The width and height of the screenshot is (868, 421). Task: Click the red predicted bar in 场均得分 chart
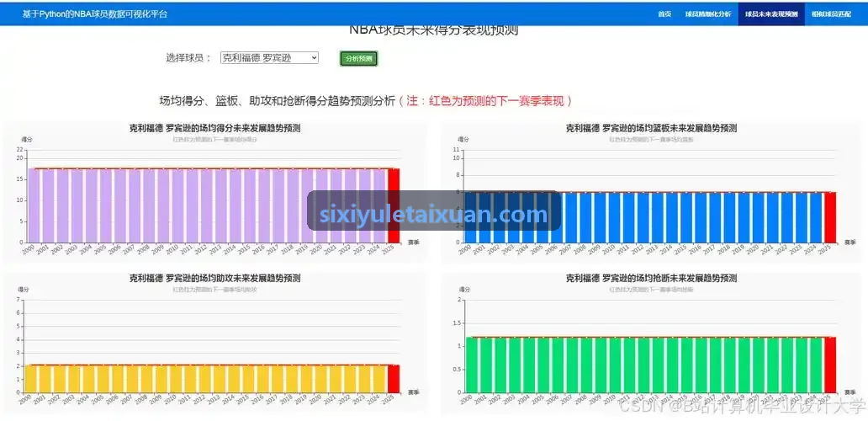tap(394, 205)
